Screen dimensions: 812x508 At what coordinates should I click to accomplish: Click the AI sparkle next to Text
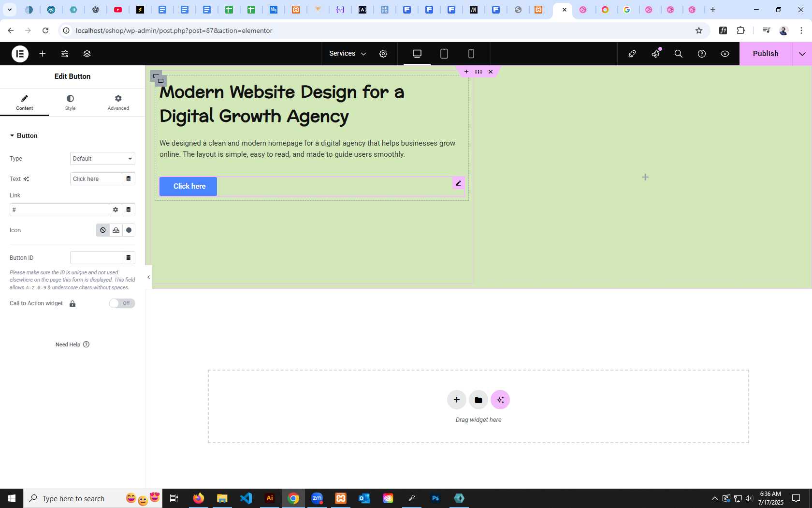coord(26,179)
